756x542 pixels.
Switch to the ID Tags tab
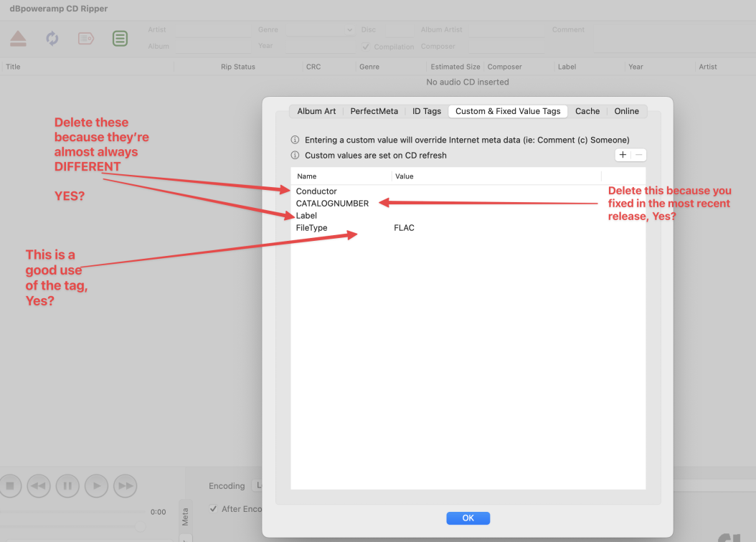427,111
